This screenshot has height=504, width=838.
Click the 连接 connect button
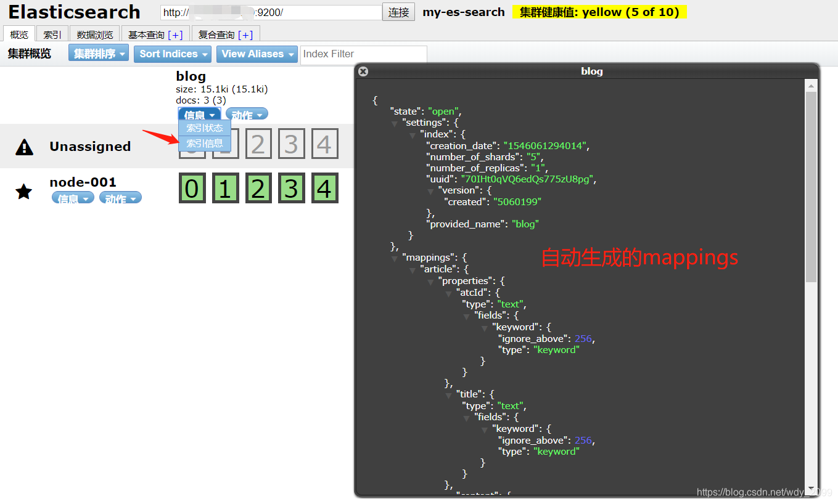coord(399,12)
